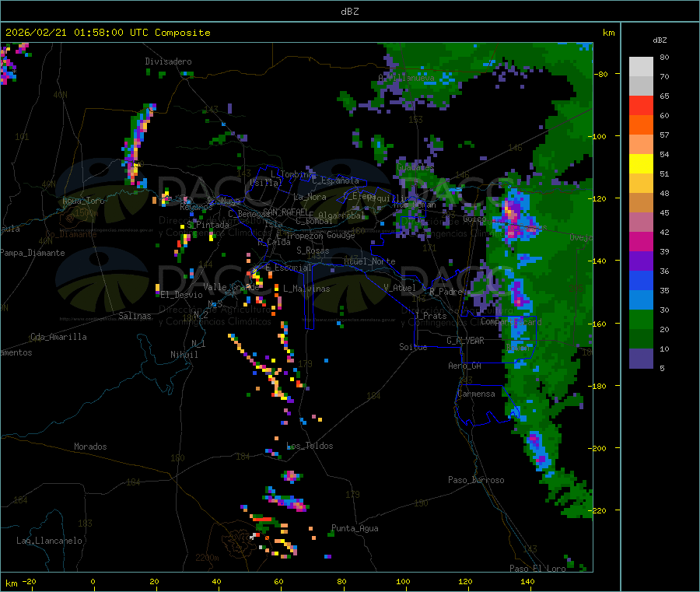The height and width of the screenshot is (592, 700).
Task: Click the Divisadero place label
Action: (168, 61)
